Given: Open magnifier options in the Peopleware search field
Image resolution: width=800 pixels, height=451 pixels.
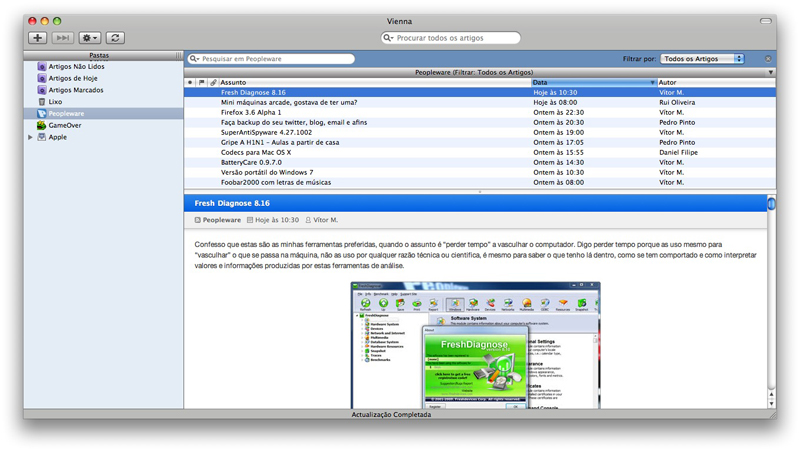Looking at the screenshot, I should point(194,59).
